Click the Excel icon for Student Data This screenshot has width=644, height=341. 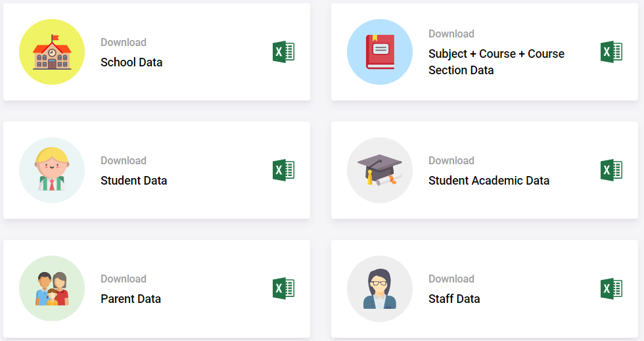284,170
